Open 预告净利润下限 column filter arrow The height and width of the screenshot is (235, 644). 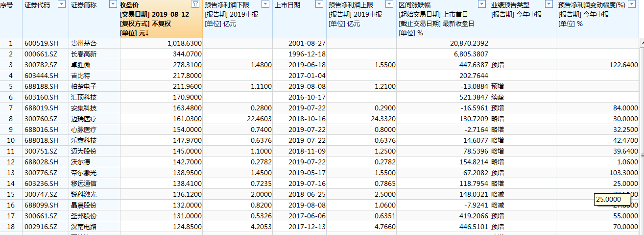click(265, 4)
